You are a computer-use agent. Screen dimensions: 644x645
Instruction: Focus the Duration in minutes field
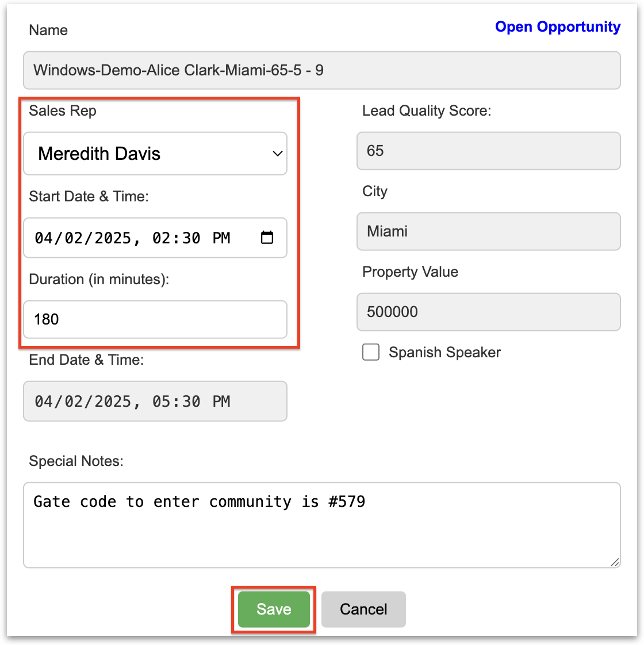point(155,319)
